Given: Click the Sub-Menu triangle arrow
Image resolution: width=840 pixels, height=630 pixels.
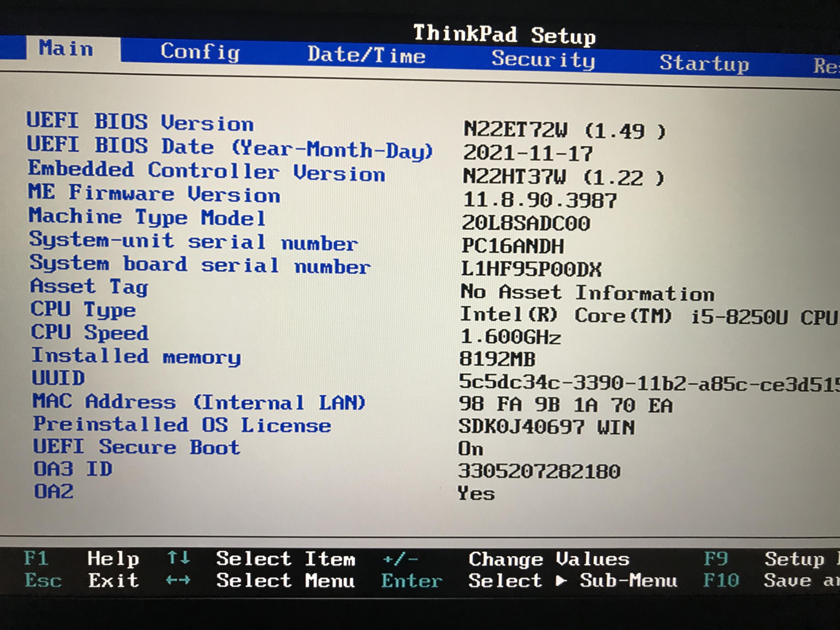Looking at the screenshot, I should coord(561,581).
